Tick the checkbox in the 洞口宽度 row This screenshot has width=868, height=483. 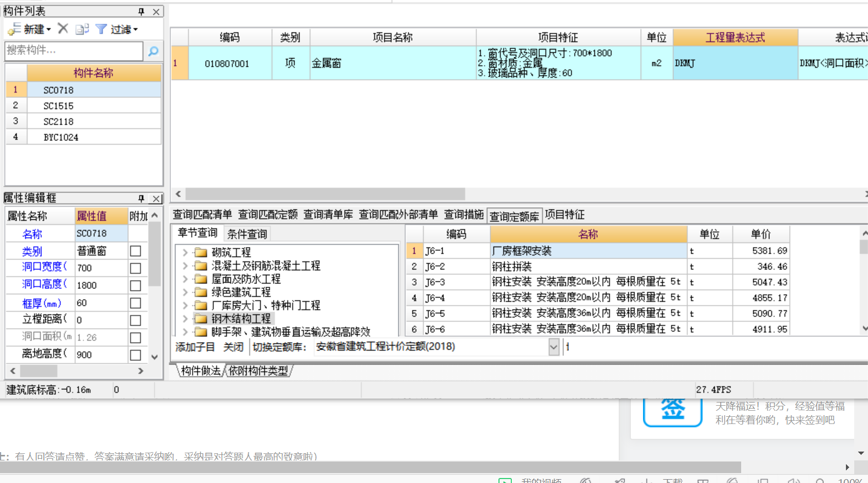(135, 269)
